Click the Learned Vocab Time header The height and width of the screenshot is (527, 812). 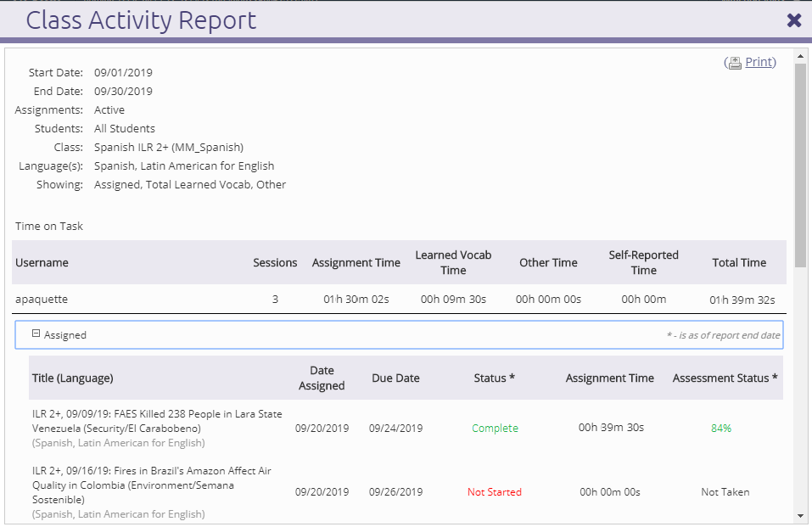tap(453, 262)
